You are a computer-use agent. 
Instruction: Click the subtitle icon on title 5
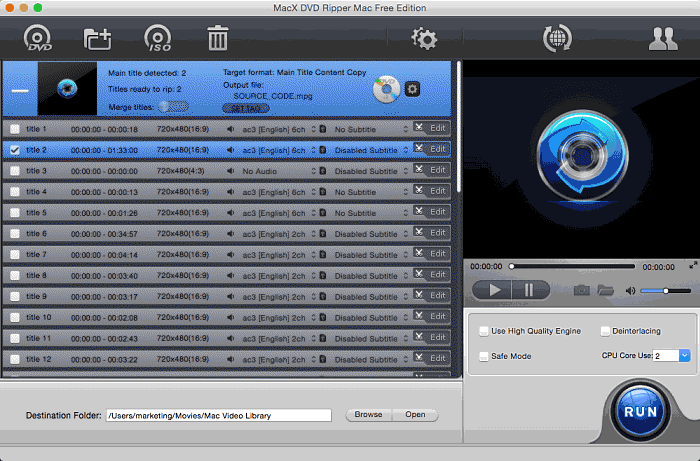[x=323, y=213]
